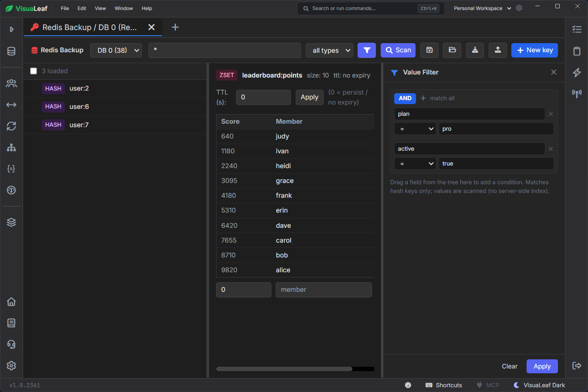Toggle the value filter funnel button
The image size is (588, 392).
(367, 50)
